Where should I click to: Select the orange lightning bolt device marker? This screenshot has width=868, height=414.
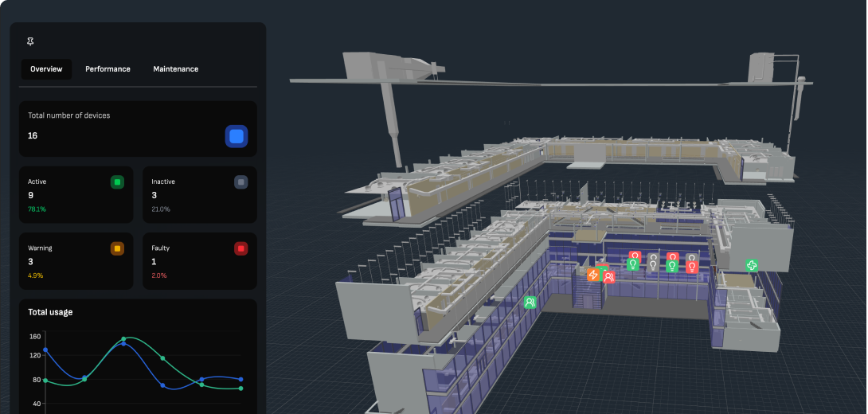(x=593, y=275)
